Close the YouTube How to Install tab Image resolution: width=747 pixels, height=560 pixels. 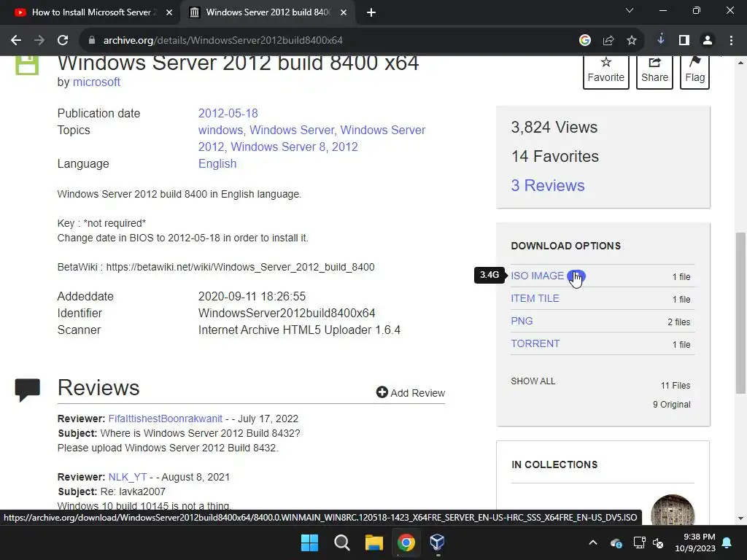[x=169, y=12]
